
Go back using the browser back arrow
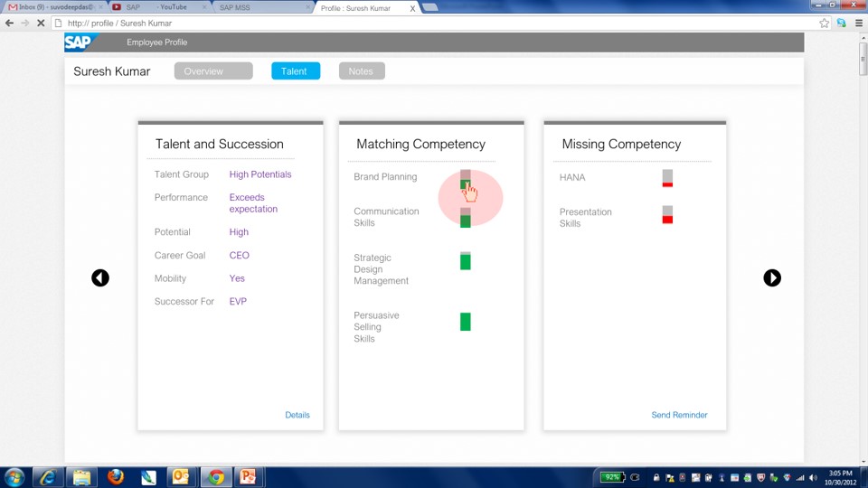point(10,23)
